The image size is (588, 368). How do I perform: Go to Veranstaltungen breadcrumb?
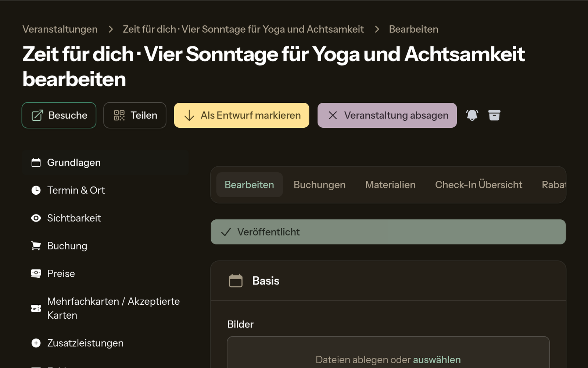(x=60, y=29)
